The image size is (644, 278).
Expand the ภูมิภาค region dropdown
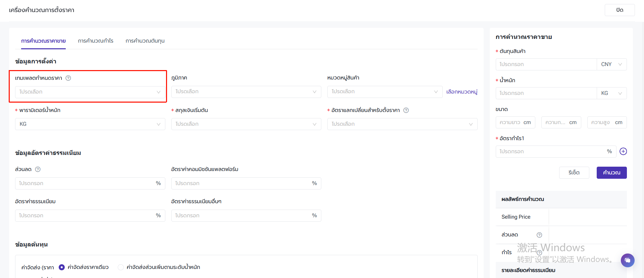(x=246, y=92)
